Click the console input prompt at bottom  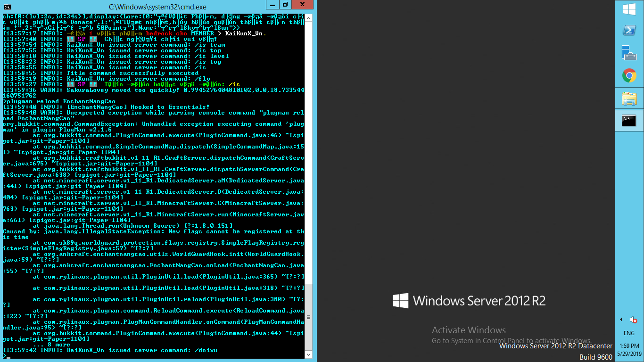click(6, 356)
